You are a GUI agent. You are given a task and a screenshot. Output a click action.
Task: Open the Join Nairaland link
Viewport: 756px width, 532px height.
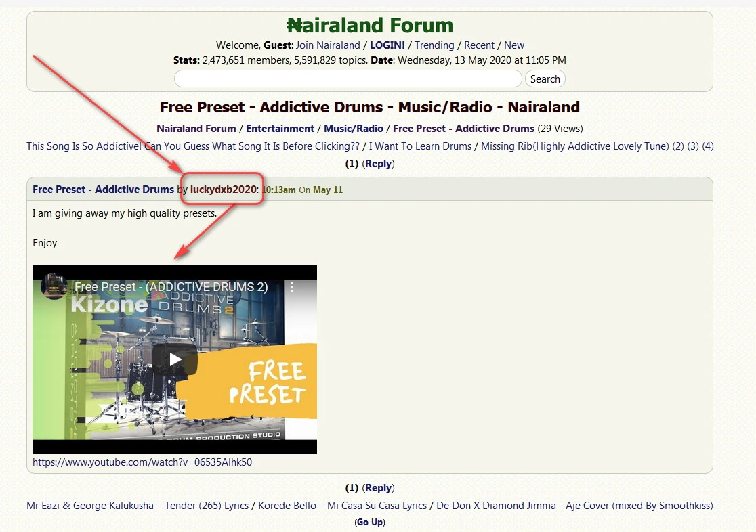[328, 45]
